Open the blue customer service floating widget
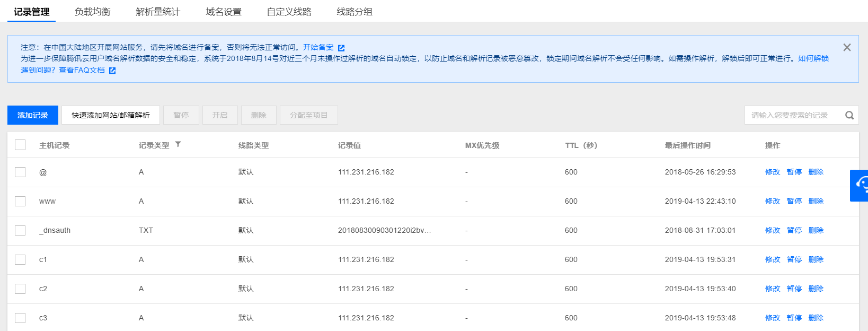This screenshot has height=331, width=868. tap(859, 186)
